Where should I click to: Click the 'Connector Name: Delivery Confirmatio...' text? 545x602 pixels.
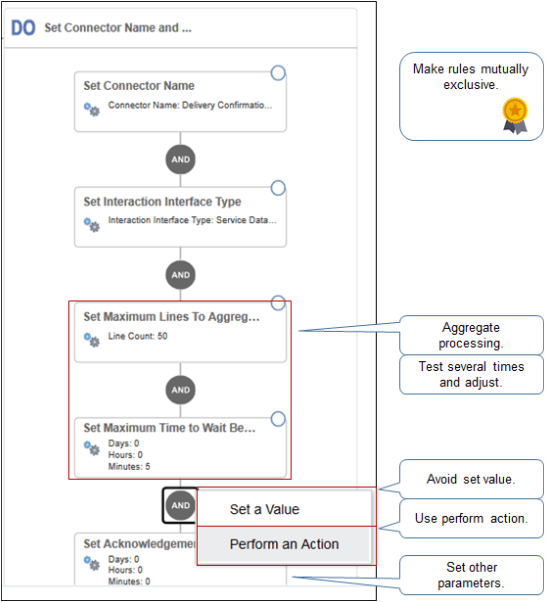(190, 105)
